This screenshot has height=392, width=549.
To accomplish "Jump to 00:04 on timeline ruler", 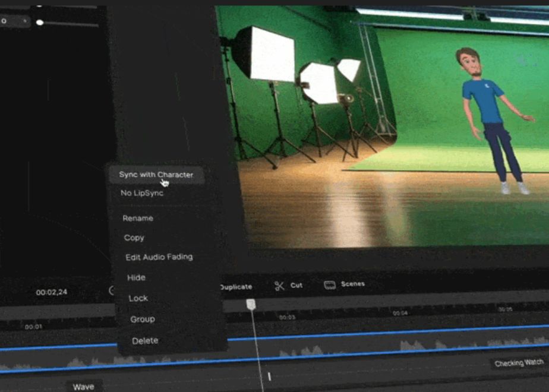I will (x=400, y=313).
